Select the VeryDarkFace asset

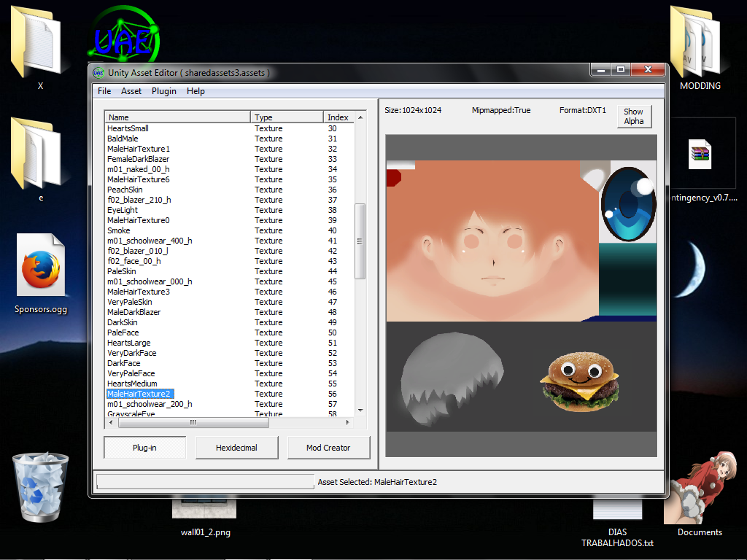pyautogui.click(x=230, y=353)
